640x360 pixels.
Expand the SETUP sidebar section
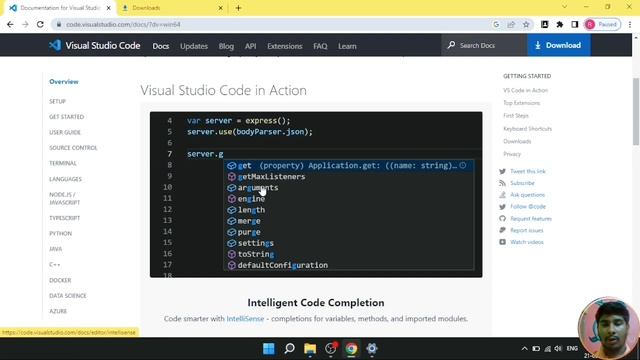tap(57, 101)
